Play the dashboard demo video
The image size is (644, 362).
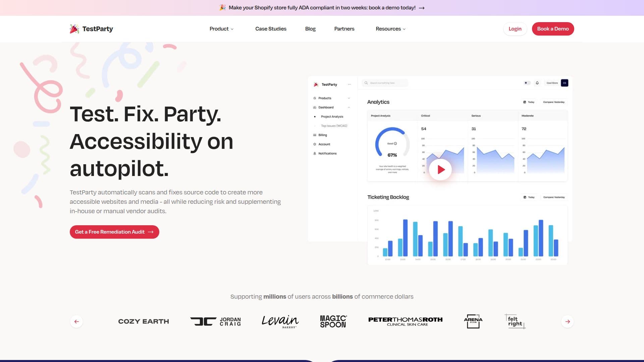click(440, 170)
